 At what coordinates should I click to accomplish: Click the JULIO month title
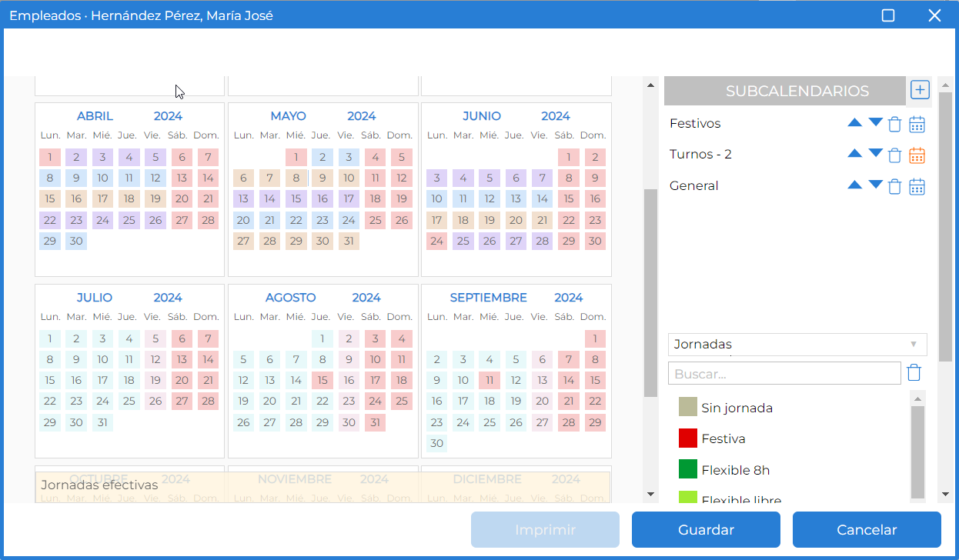pos(94,298)
